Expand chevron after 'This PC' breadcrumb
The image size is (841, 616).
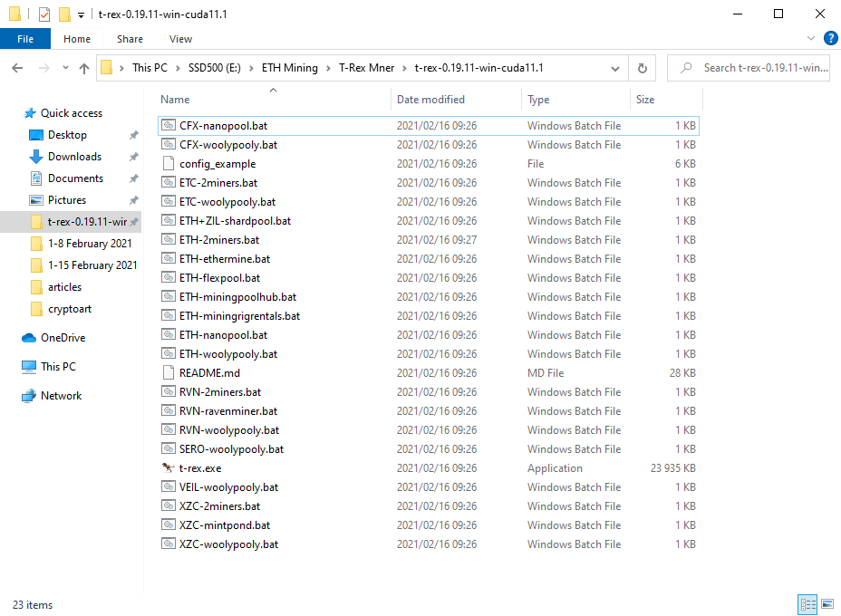click(x=178, y=68)
